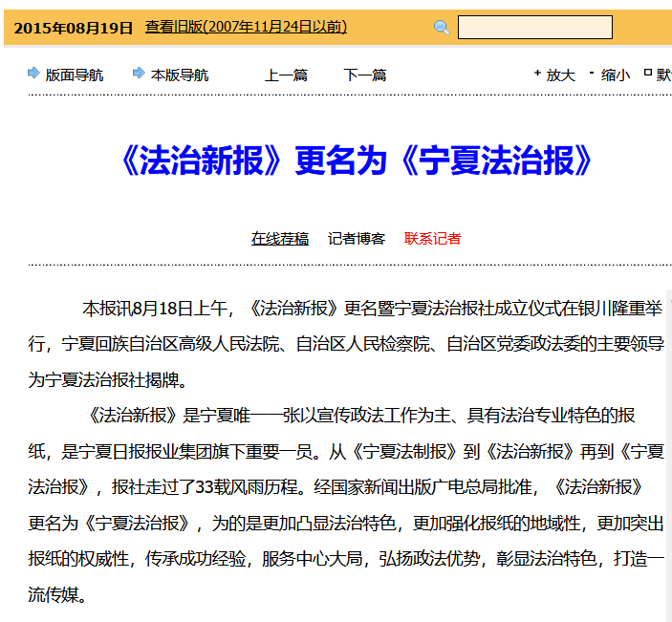672x622 pixels.
Task: Click the arrow icon beside 版面导航
Action: tap(33, 73)
